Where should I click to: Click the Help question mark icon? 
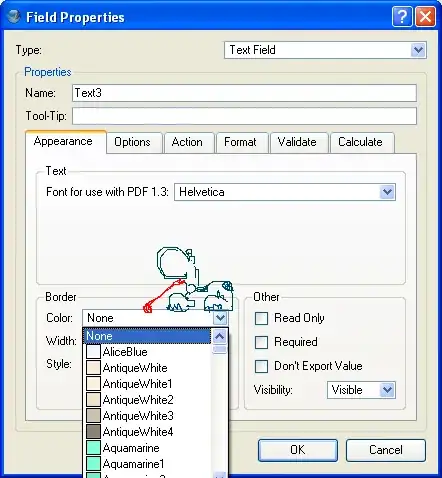[402, 16]
